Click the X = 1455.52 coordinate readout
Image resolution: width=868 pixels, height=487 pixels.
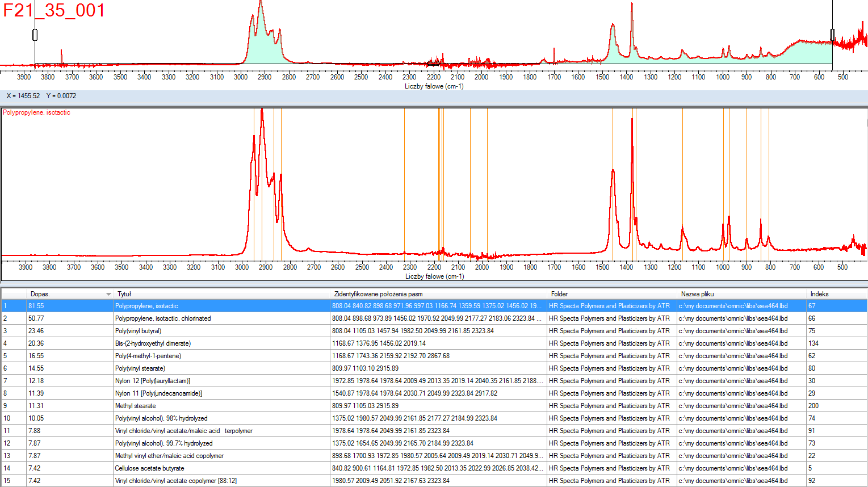click(23, 96)
